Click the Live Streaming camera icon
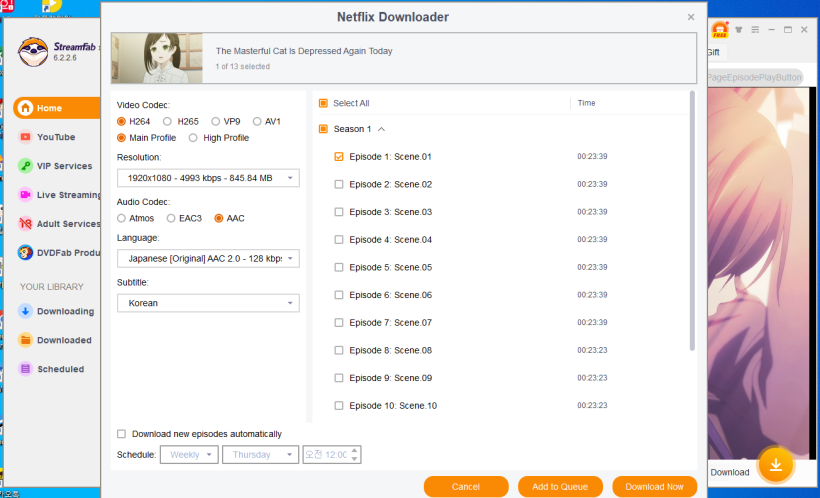 tap(25, 195)
